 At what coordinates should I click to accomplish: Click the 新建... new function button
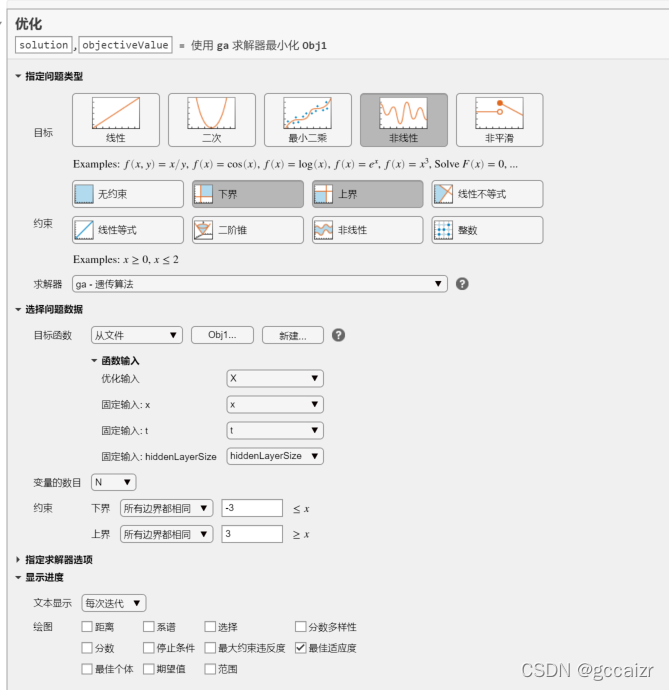pos(293,335)
